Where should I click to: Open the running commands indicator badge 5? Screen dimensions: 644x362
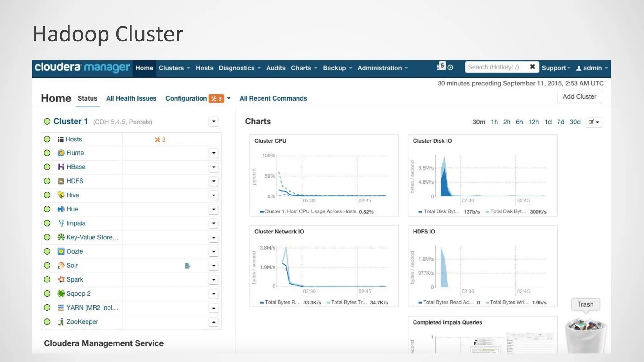pyautogui.click(x=441, y=66)
